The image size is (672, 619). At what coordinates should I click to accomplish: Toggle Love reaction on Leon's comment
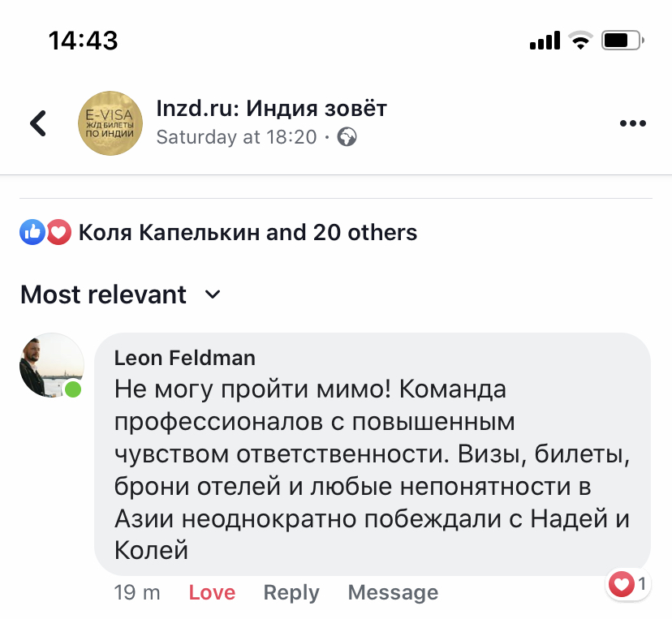point(212,593)
